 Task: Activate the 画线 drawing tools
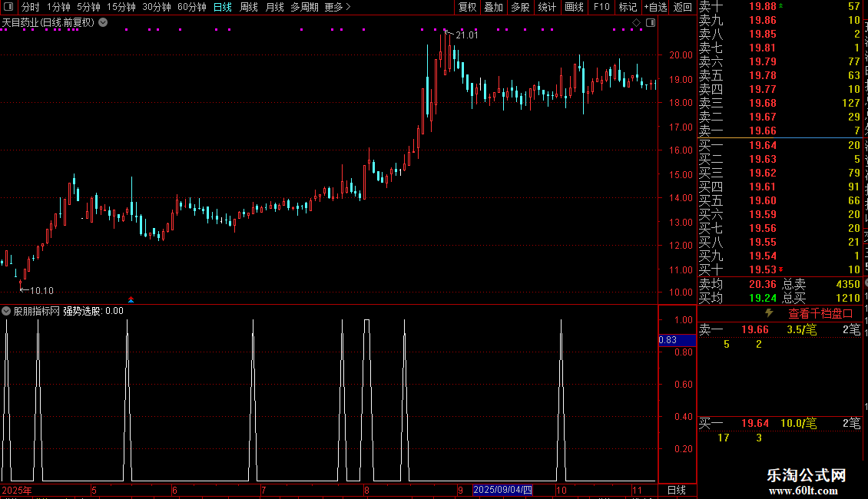coord(574,7)
